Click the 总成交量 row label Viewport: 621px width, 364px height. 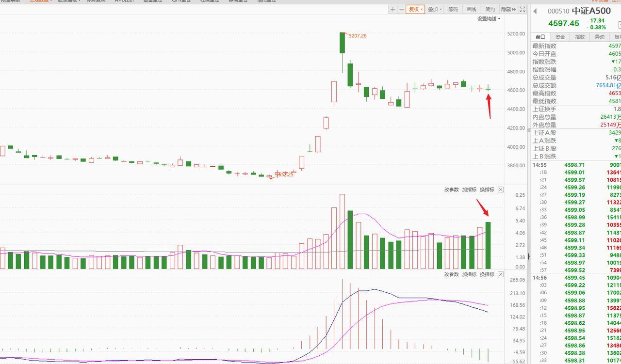point(544,78)
